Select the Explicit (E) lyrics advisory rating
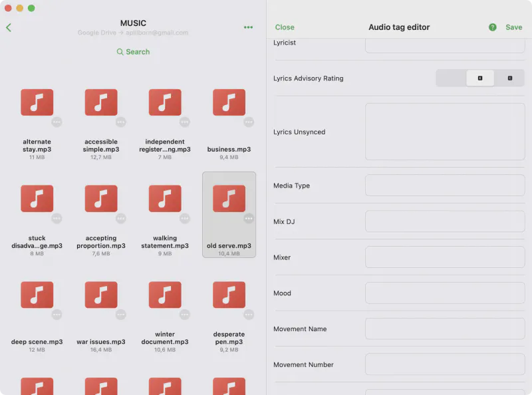The image size is (532, 395). tap(480, 78)
